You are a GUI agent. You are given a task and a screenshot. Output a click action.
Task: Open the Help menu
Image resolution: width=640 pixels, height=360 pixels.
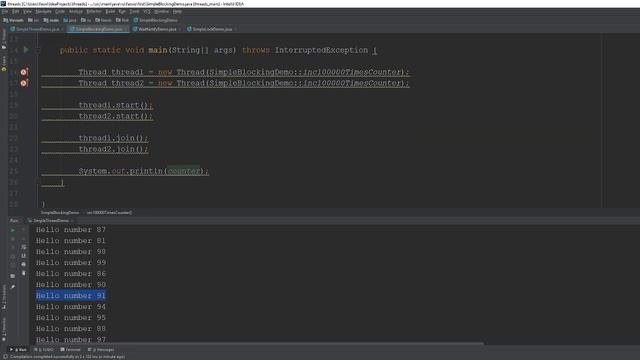[x=177, y=11]
